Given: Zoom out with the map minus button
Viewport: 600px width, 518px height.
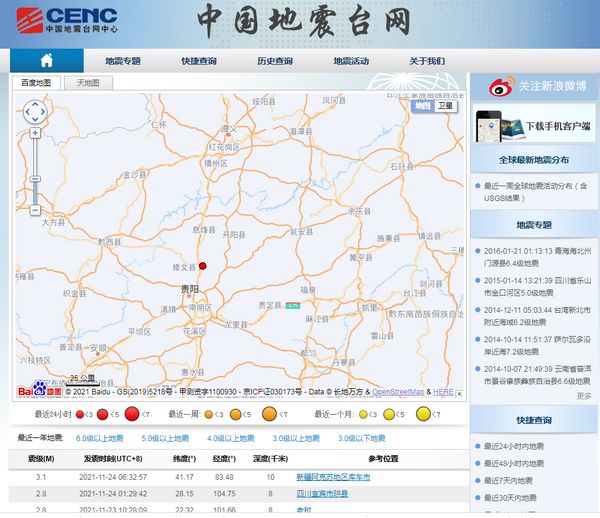Looking at the screenshot, I should (x=35, y=210).
